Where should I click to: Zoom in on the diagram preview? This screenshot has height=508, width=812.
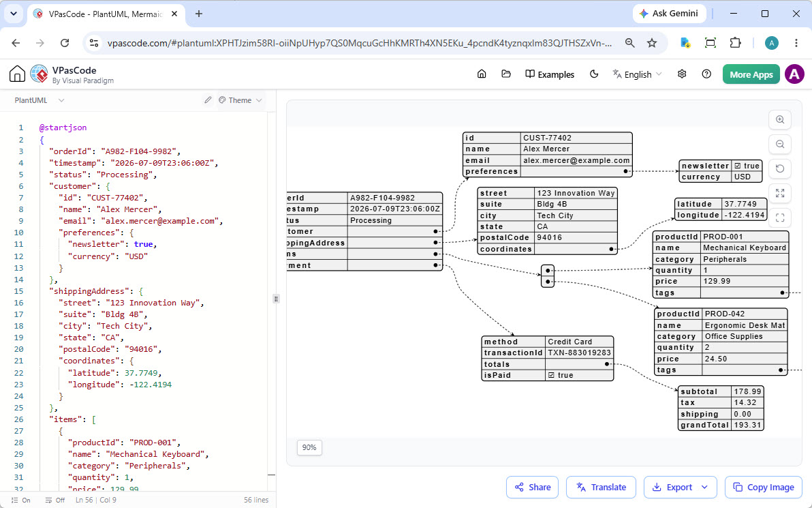780,120
